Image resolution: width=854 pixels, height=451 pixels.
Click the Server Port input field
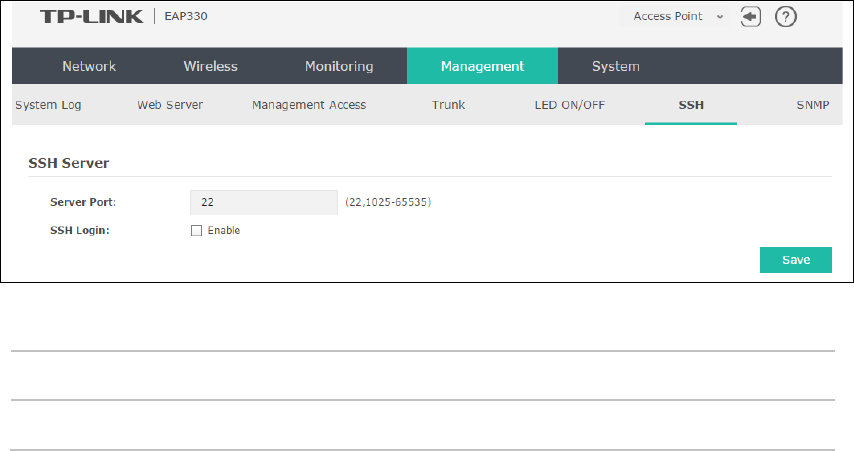click(x=264, y=202)
